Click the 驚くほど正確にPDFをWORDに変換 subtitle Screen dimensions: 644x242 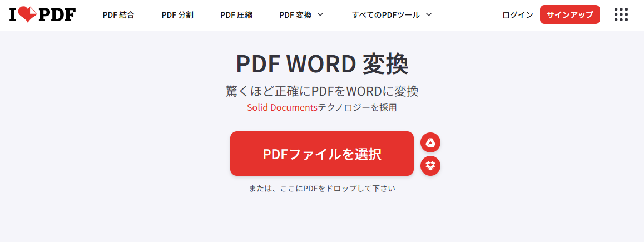[322, 91]
